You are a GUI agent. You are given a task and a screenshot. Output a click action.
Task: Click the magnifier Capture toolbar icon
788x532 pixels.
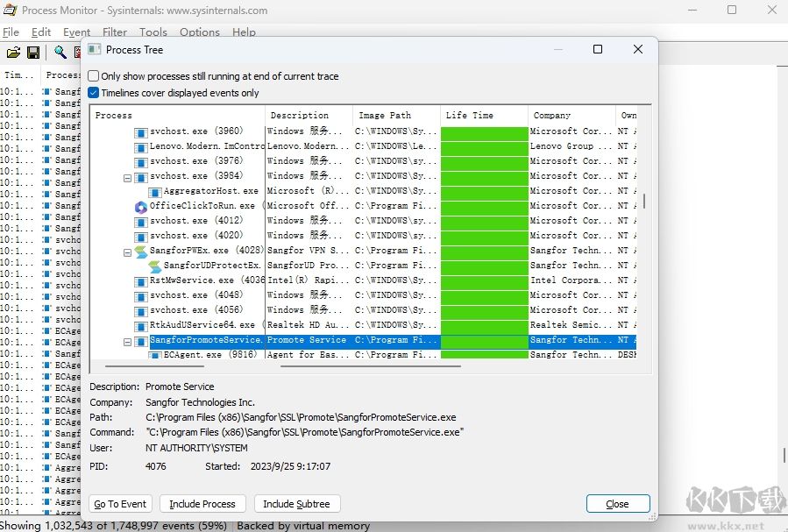point(60,52)
